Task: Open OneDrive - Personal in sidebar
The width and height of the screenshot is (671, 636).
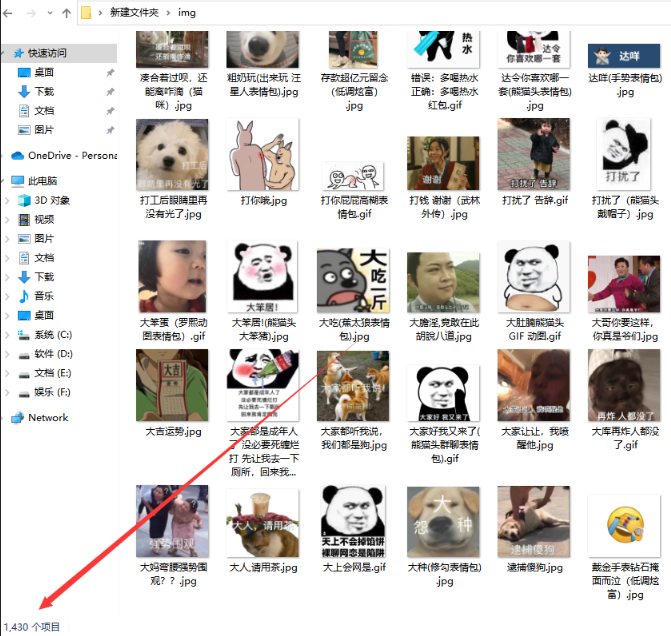Action: [64, 155]
